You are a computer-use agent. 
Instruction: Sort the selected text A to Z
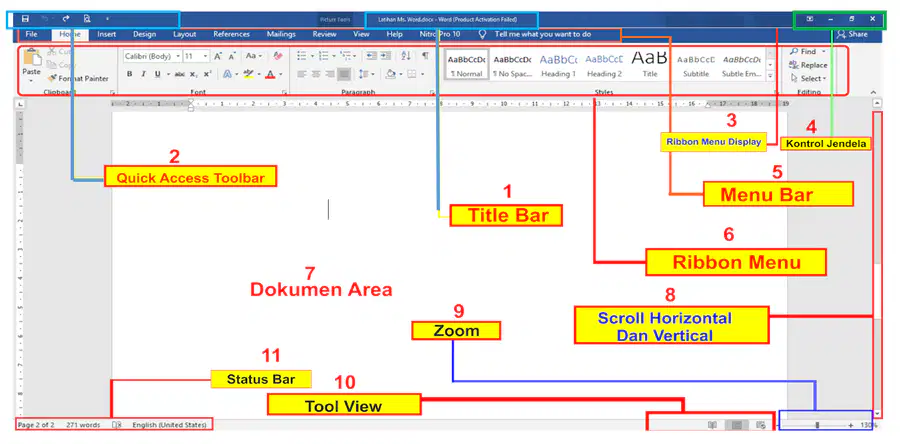click(406, 56)
